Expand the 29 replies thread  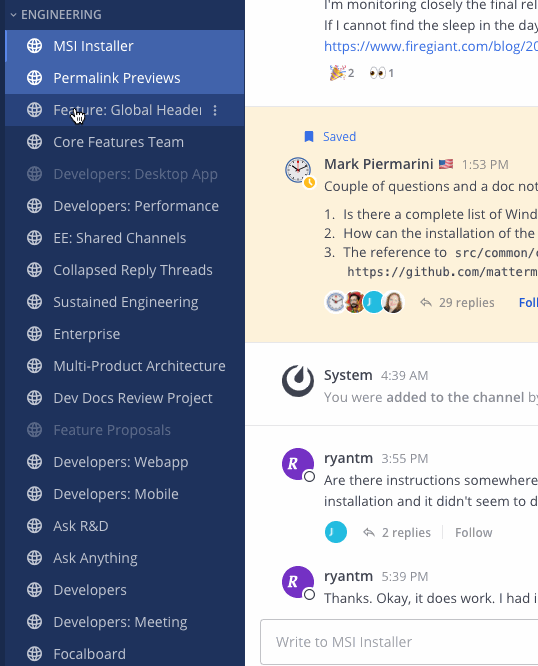457,302
